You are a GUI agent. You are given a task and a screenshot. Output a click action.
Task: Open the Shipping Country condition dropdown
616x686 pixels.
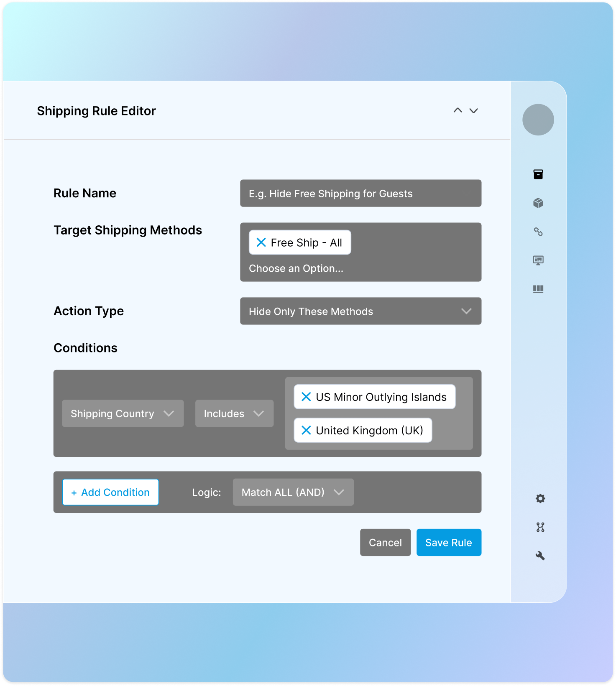click(x=123, y=413)
